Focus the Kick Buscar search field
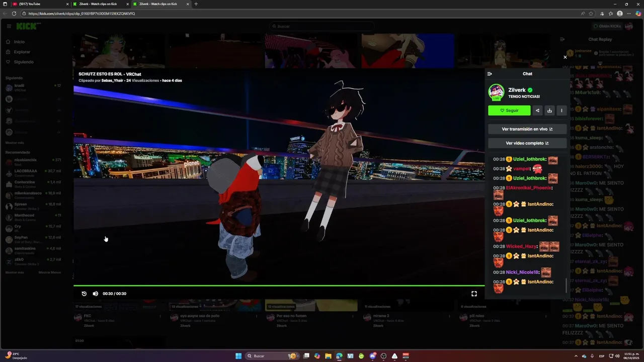Viewport: 644px width, 362px height. coord(322,26)
